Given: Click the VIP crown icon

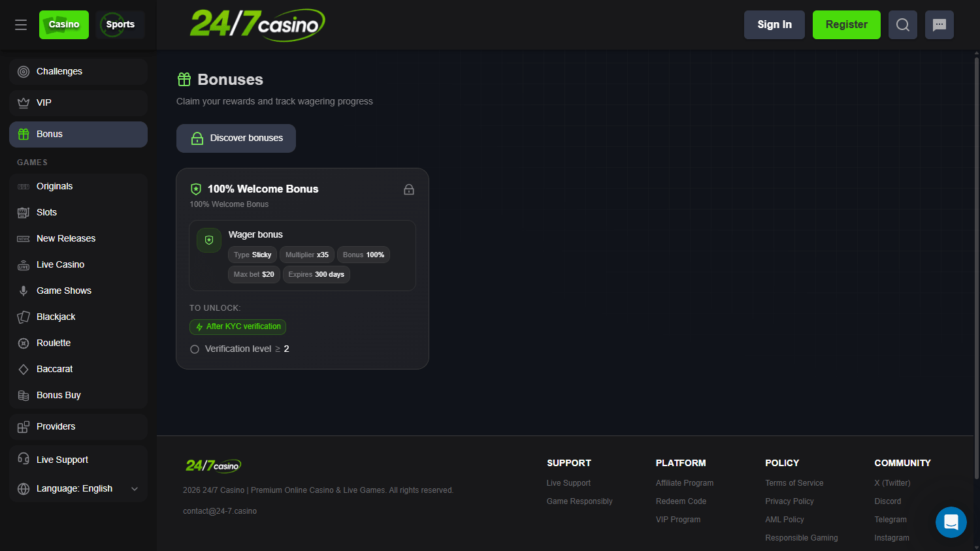Looking at the screenshot, I should [x=24, y=103].
